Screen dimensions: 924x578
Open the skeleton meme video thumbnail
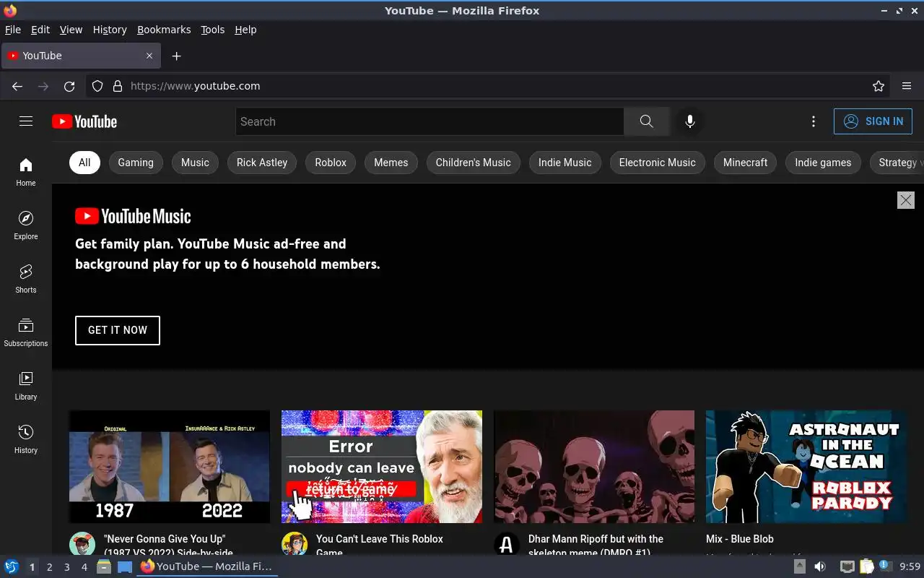point(594,467)
